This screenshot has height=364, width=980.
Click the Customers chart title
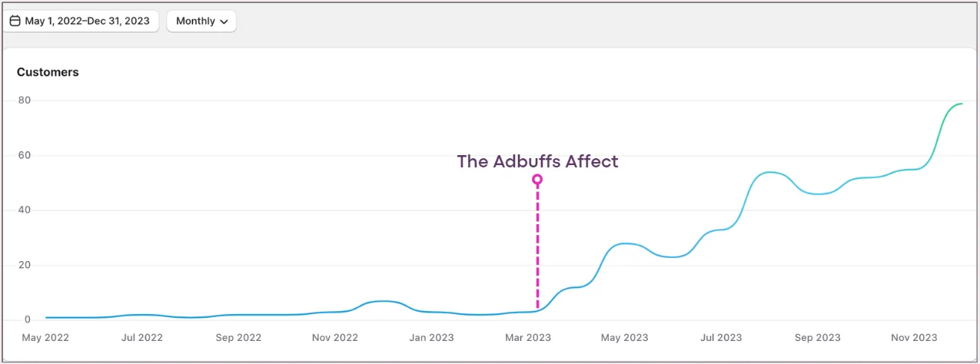[x=48, y=72]
